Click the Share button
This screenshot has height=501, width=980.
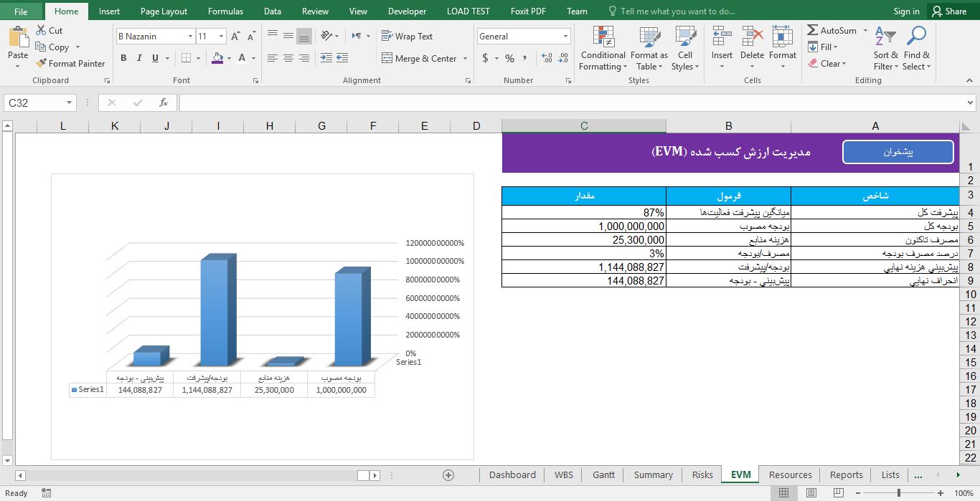coord(948,11)
